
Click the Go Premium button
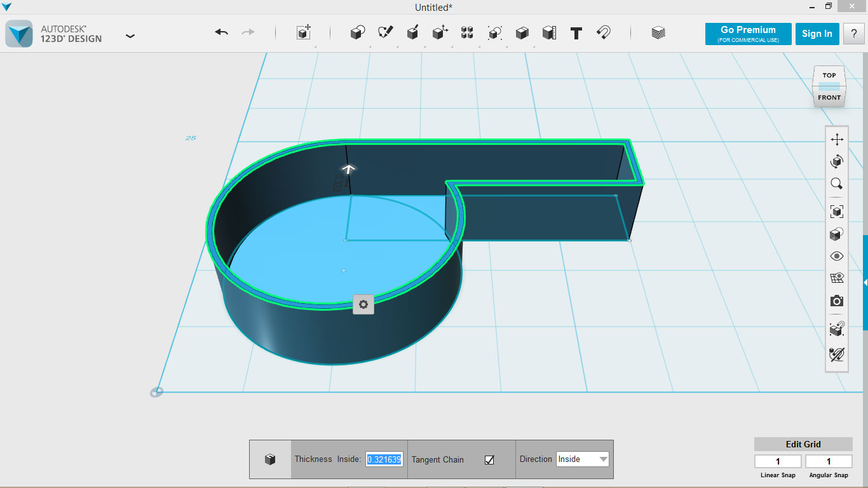click(x=748, y=34)
